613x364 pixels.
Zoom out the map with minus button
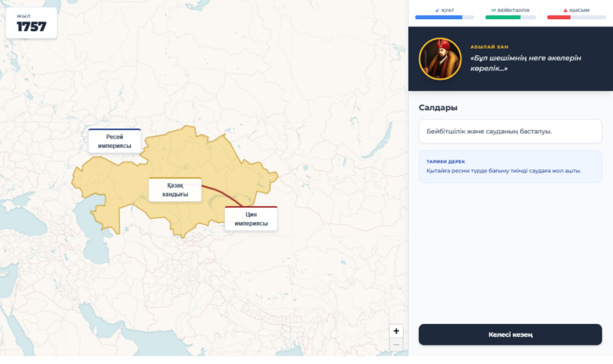396,345
